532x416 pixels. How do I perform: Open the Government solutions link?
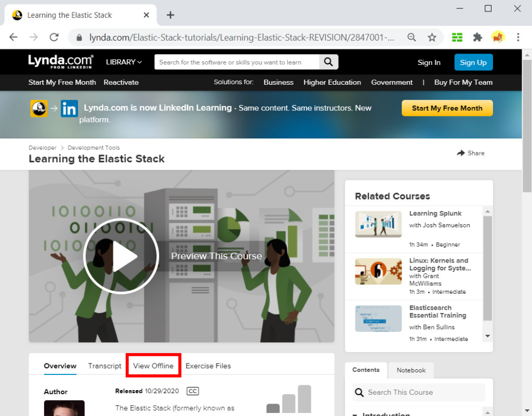(392, 82)
